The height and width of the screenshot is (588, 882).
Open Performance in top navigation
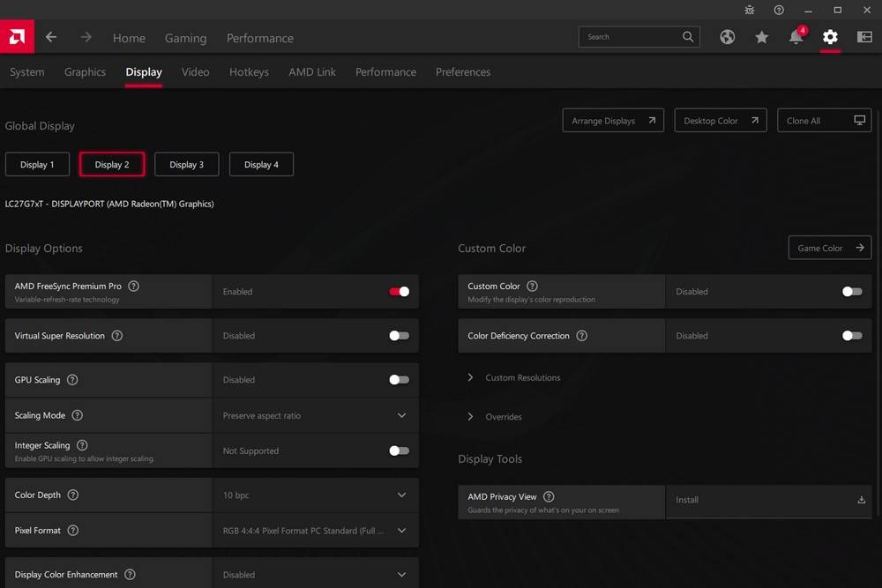click(x=260, y=38)
